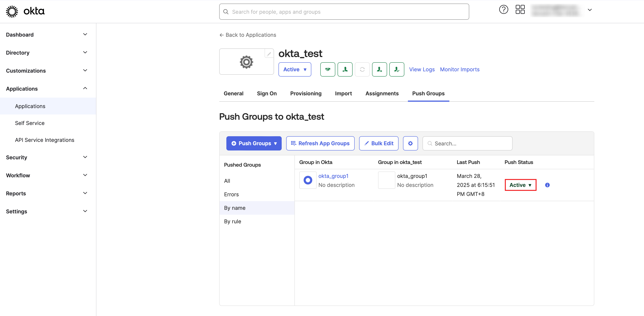Screen dimensions: 644x316
Task: Click the handshake provisioning icon
Action: (x=327, y=69)
